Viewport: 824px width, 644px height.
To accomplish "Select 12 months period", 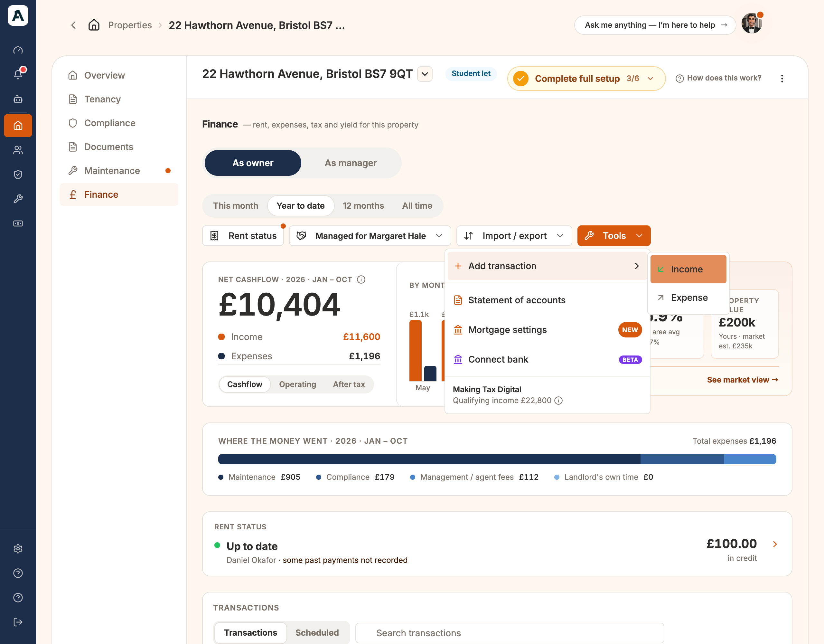I will (x=363, y=206).
